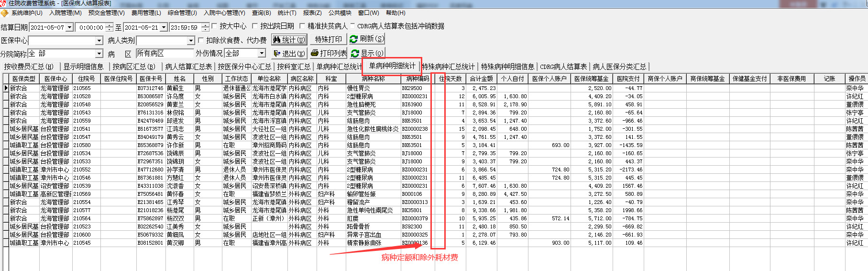Enable 扣除伙食费、代办费 checkbox
The image size is (868, 271).
click(201, 40)
